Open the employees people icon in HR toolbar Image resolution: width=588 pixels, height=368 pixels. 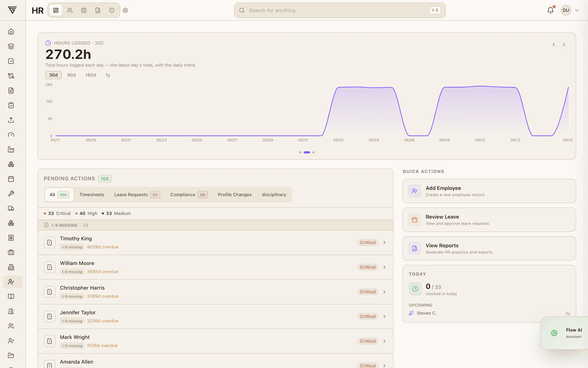(70, 10)
